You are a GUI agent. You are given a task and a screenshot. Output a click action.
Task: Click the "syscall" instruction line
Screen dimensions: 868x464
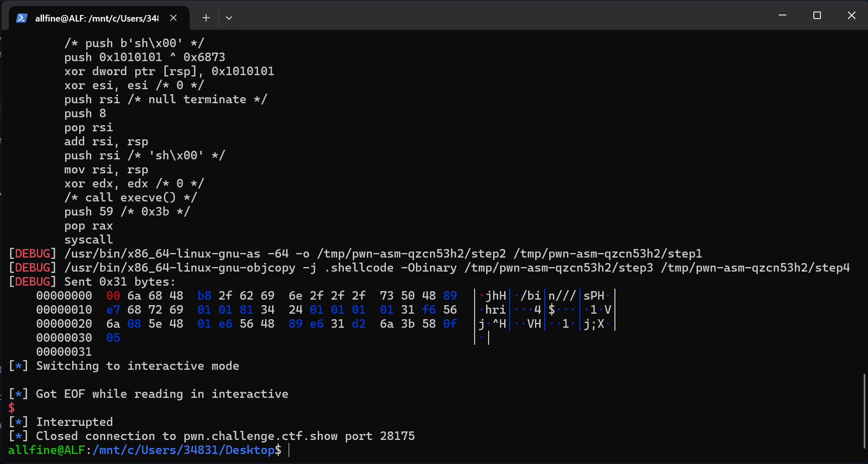pos(89,240)
